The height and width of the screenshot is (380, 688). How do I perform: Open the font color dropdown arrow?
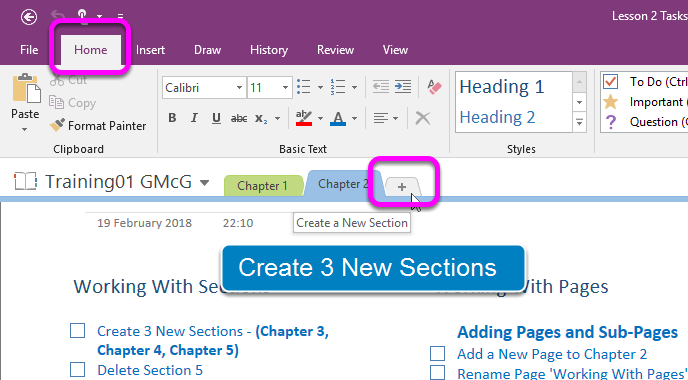[x=354, y=118]
